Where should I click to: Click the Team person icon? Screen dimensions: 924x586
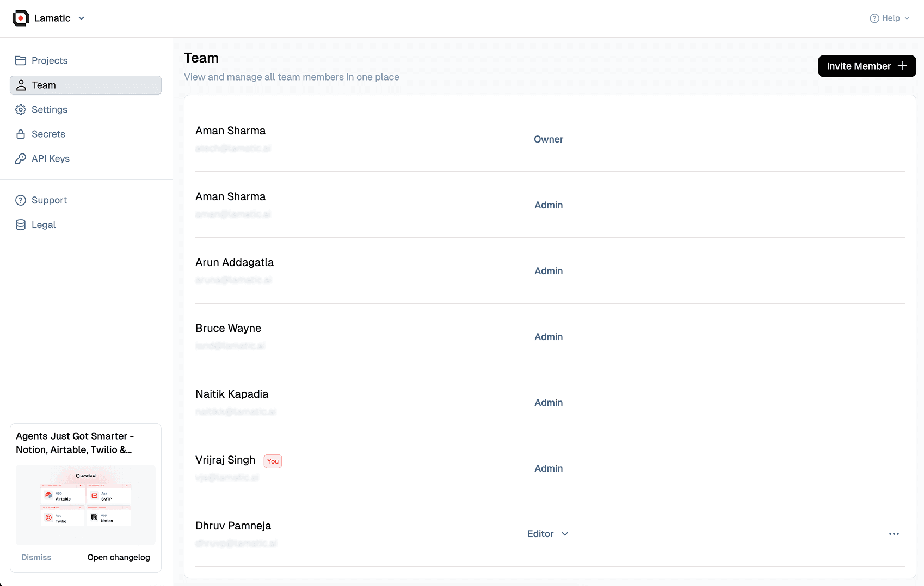click(x=21, y=85)
